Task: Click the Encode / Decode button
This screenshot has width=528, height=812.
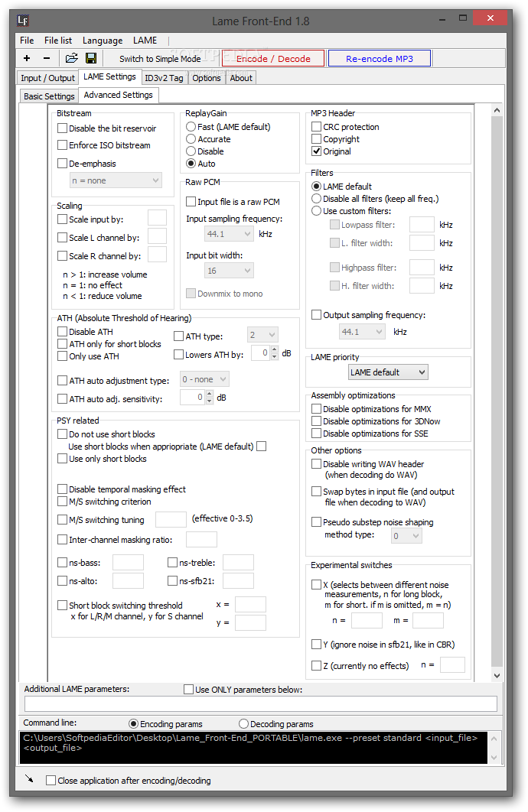Action: coord(273,59)
